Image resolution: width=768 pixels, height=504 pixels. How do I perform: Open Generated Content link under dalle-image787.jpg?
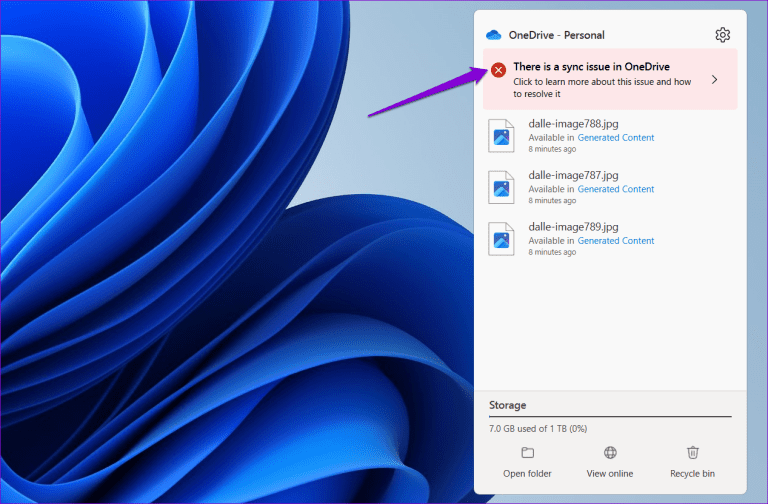pos(616,189)
